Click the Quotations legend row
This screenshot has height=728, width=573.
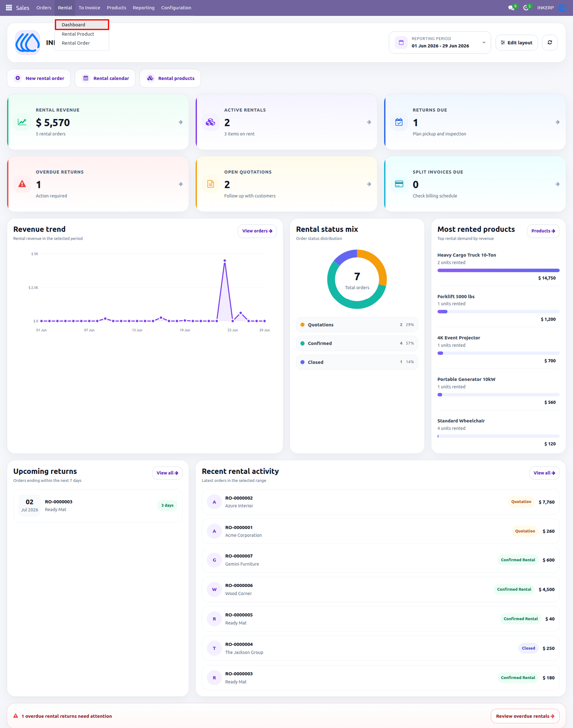(x=357, y=325)
